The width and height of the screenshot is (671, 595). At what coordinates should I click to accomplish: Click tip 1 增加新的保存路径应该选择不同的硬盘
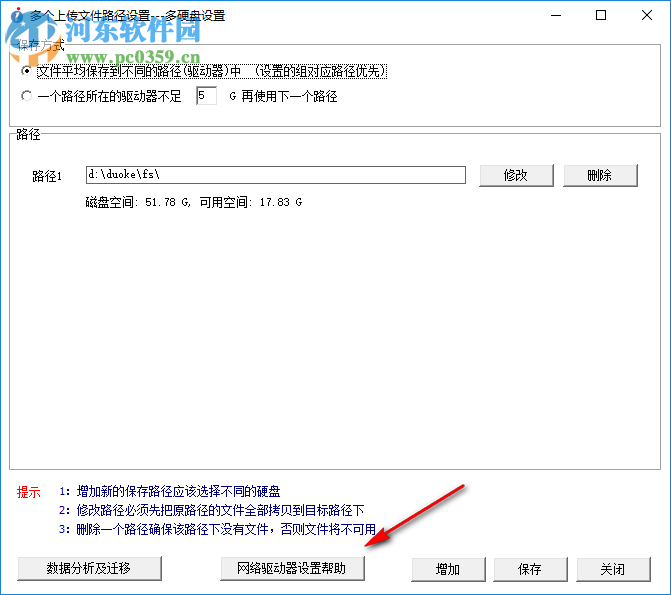coord(169,491)
